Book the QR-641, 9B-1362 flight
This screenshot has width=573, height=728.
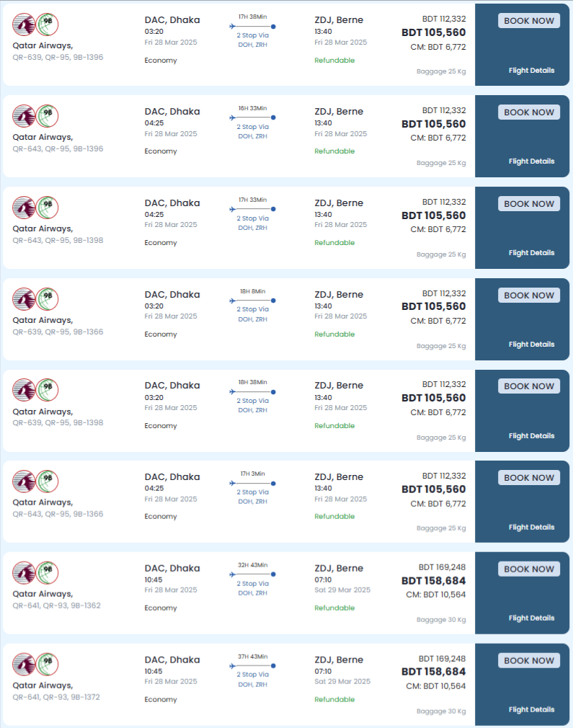529,569
